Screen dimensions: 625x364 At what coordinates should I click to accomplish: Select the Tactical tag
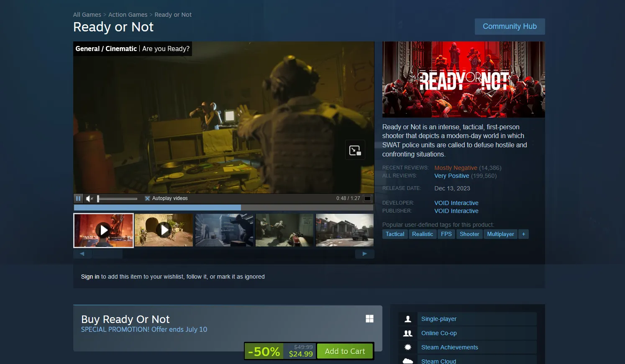pos(395,234)
